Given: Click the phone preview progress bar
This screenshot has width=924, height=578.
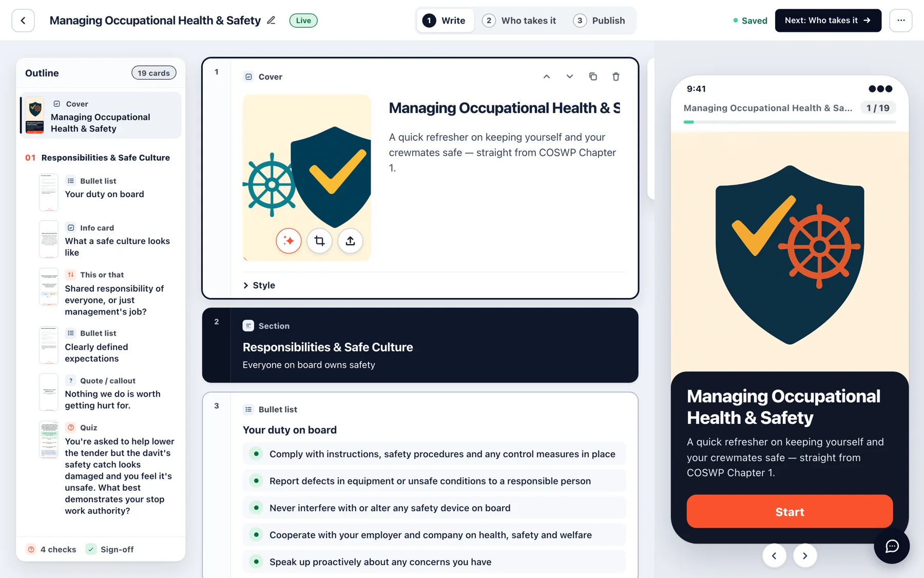Looking at the screenshot, I should tap(790, 122).
